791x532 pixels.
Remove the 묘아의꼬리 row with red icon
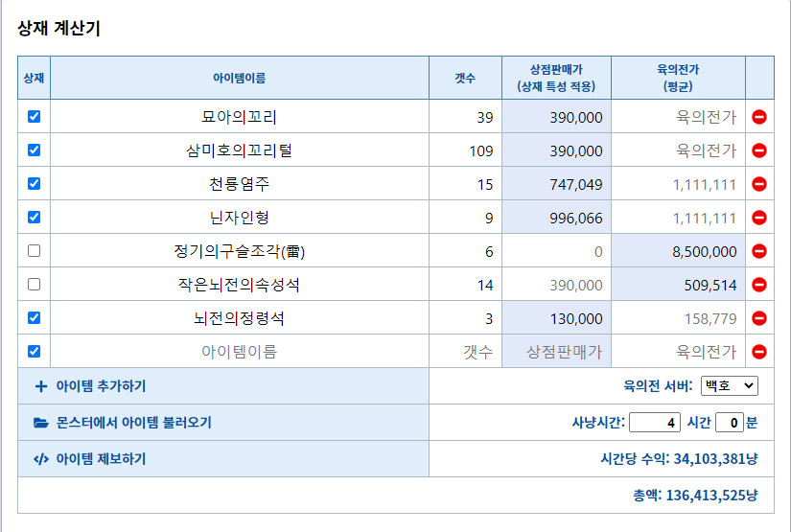coord(759,117)
